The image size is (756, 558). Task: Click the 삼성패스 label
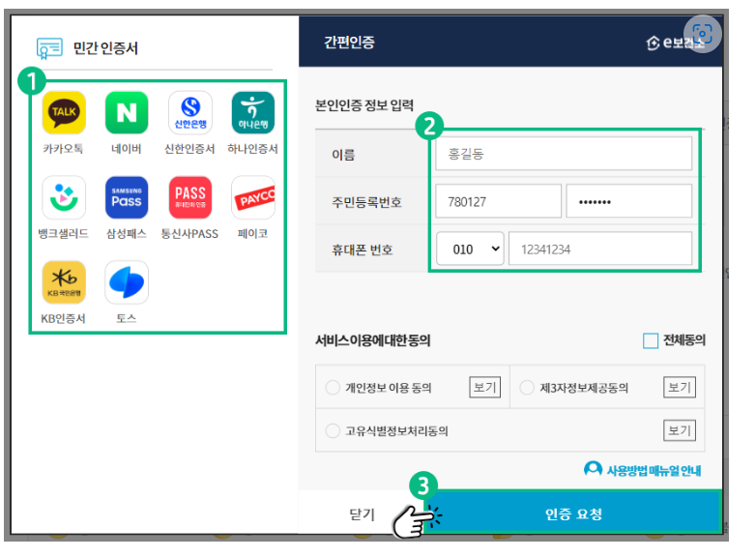(127, 233)
